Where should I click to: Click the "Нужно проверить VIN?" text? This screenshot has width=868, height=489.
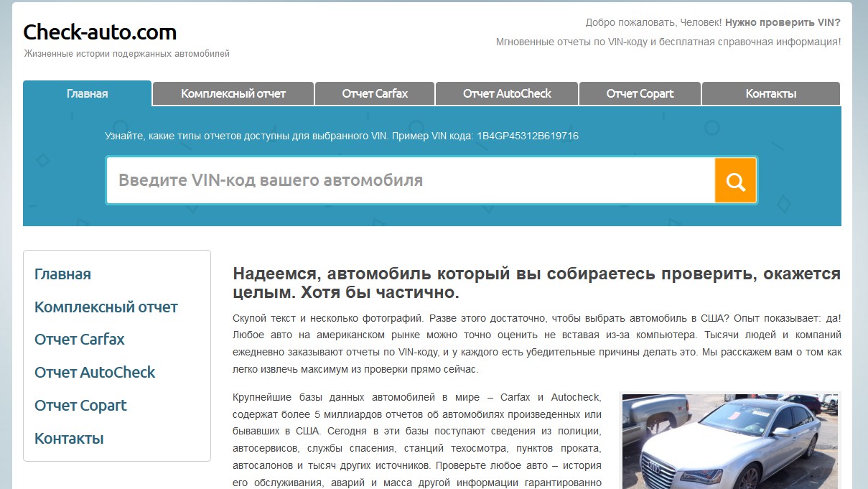click(x=783, y=22)
